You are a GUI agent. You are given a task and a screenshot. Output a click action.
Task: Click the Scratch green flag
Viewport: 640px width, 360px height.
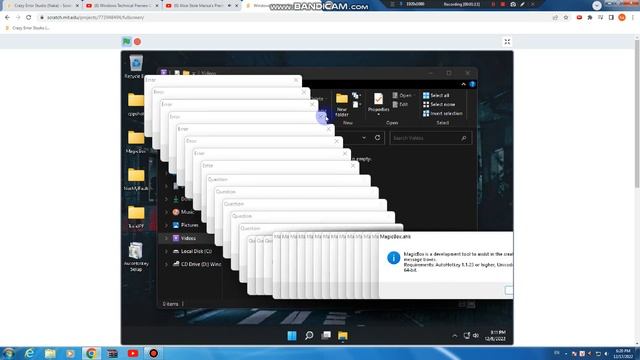[127, 41]
